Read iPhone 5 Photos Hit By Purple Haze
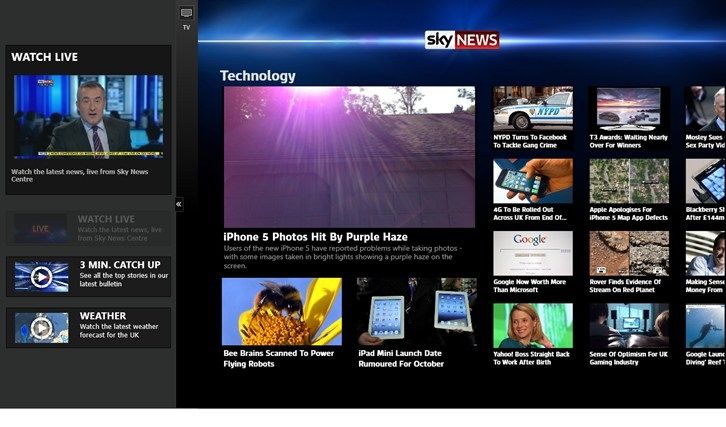 [x=315, y=237]
